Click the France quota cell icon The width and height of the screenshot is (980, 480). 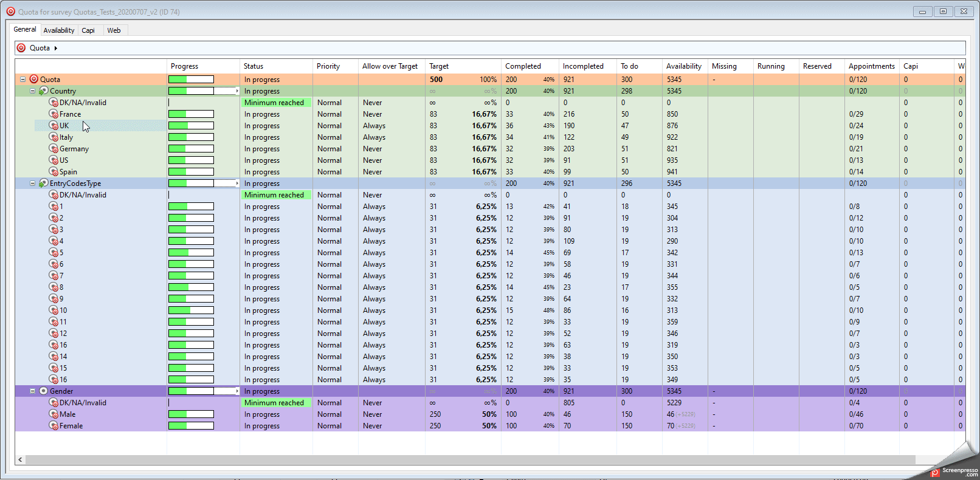(x=53, y=114)
